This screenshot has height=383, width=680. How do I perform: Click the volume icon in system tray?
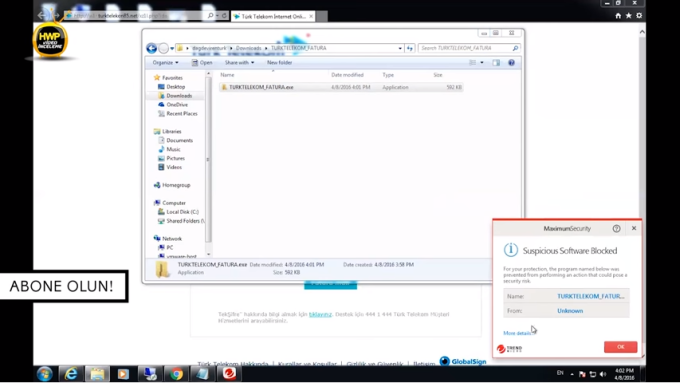pos(603,374)
